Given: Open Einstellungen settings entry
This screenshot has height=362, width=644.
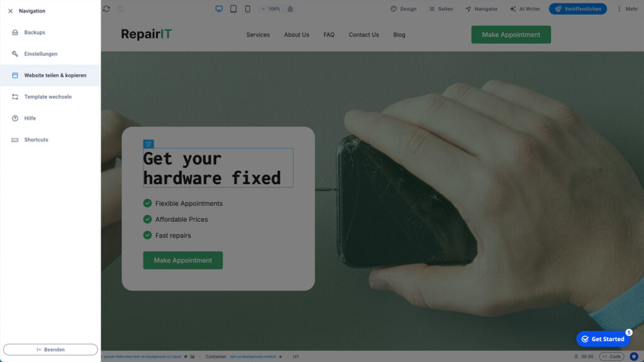Looking at the screenshot, I should (x=40, y=54).
